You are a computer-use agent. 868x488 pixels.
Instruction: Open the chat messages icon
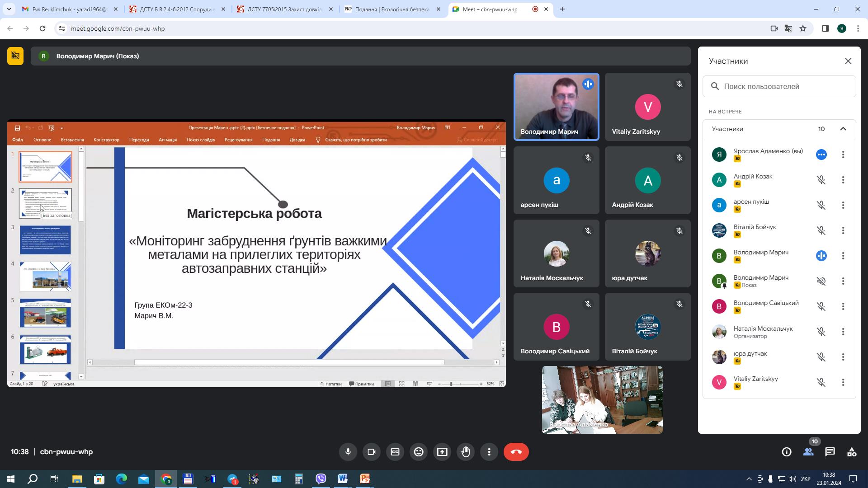point(830,452)
